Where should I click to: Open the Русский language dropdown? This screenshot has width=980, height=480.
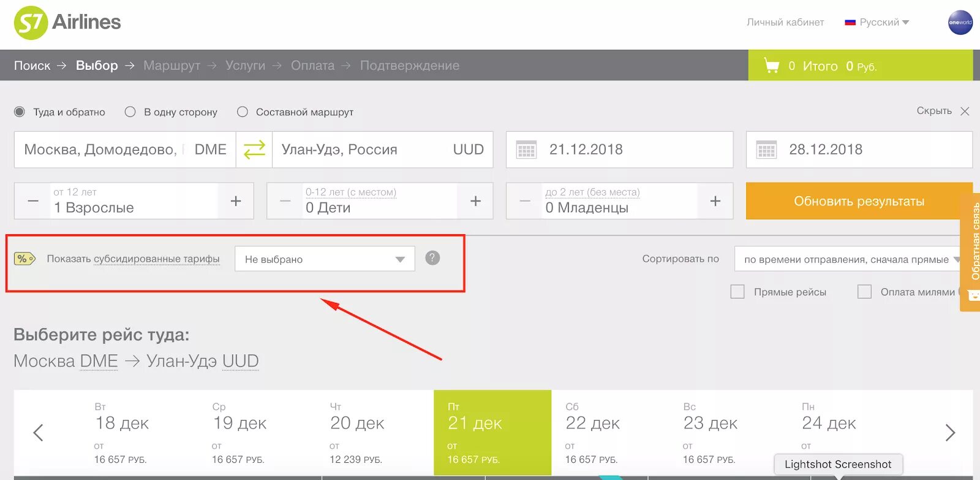(x=876, y=22)
